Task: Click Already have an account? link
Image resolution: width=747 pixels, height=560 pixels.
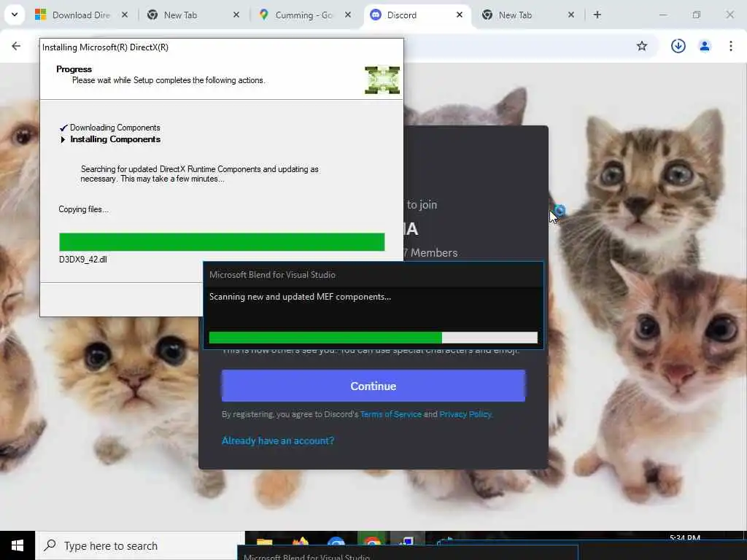Action: click(x=278, y=440)
